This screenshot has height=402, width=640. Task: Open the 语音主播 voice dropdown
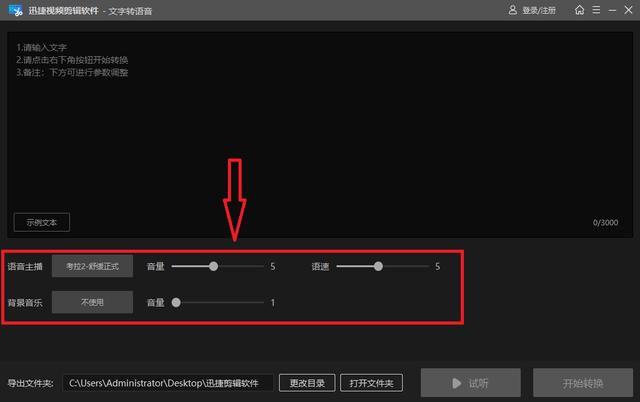point(92,267)
